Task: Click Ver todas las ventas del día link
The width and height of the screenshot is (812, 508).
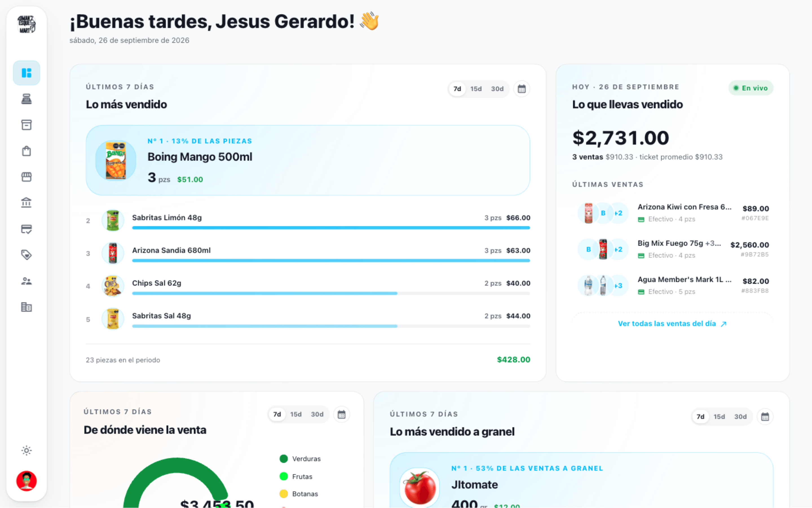Action: click(x=672, y=323)
